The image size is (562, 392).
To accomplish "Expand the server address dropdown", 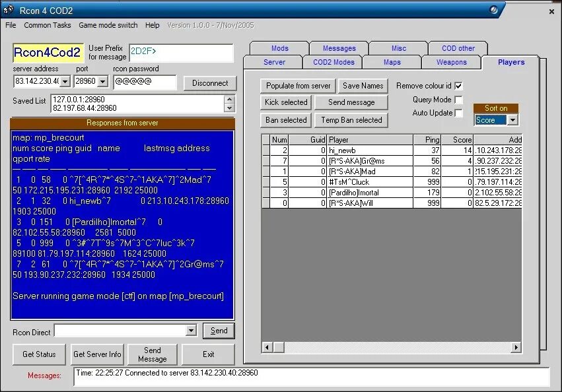I will point(65,81).
